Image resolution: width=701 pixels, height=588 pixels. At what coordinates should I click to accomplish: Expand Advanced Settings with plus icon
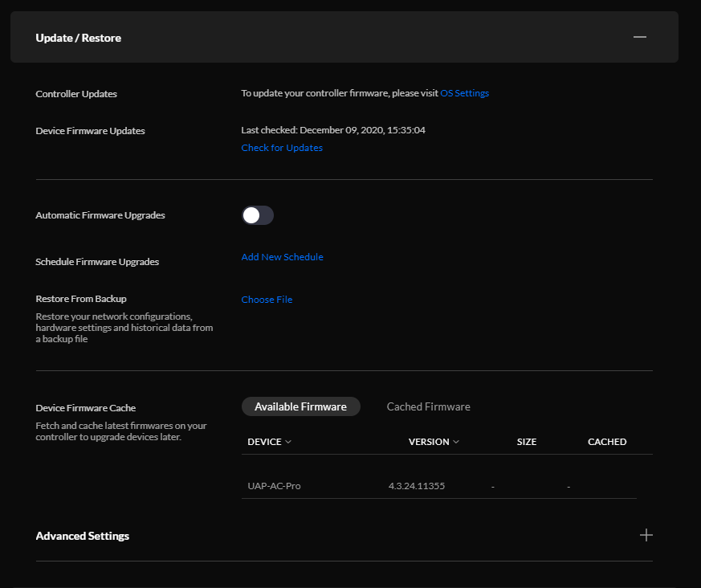(x=646, y=535)
